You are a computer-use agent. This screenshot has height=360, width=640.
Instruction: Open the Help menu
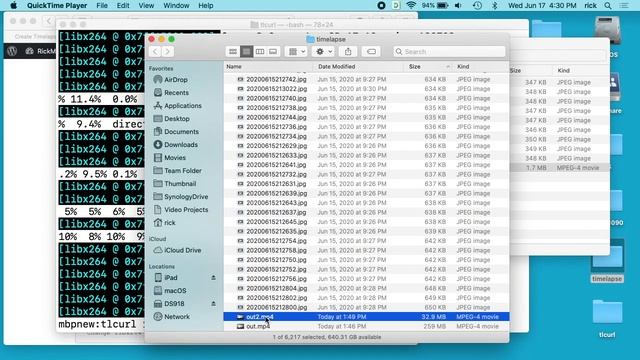(206, 6)
